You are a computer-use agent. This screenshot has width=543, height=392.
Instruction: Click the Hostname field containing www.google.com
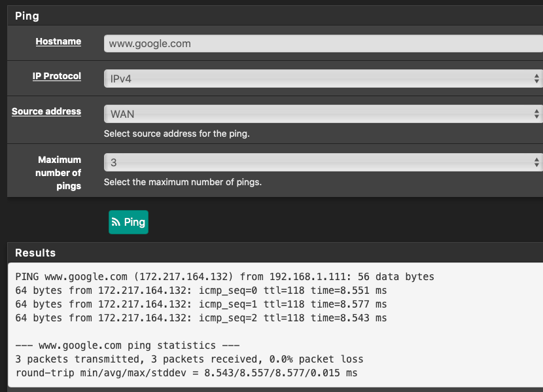[323, 44]
